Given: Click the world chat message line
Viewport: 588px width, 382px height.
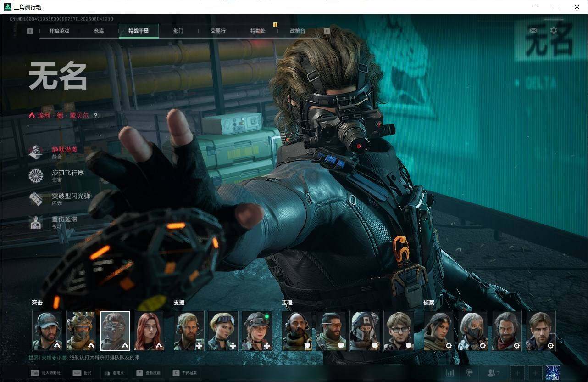Looking at the screenshot, I should (83, 358).
